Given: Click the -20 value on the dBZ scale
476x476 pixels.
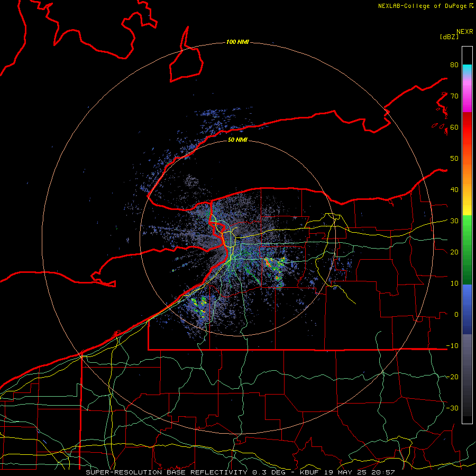Looking at the screenshot, I should point(452,377).
